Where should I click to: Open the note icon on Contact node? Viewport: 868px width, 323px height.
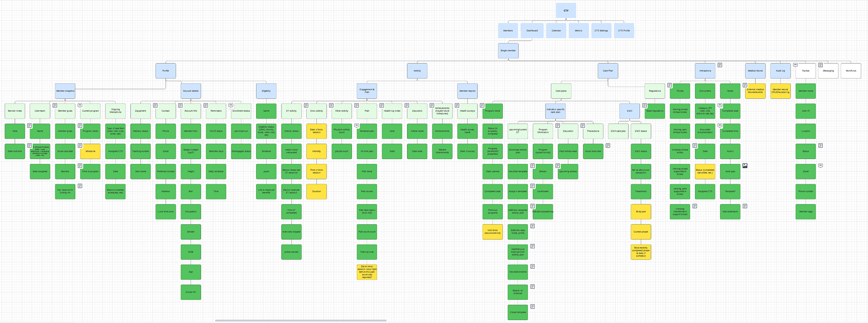pyautogui.click(x=156, y=105)
